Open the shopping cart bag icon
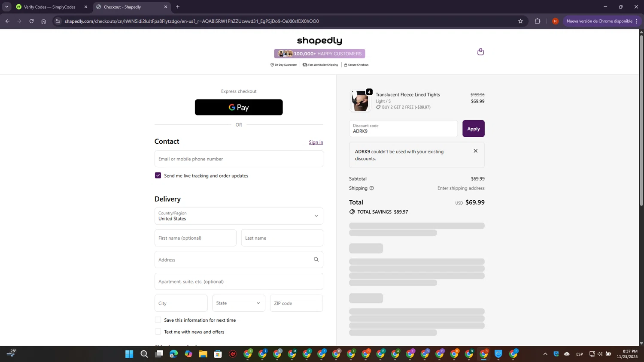 (x=480, y=52)
